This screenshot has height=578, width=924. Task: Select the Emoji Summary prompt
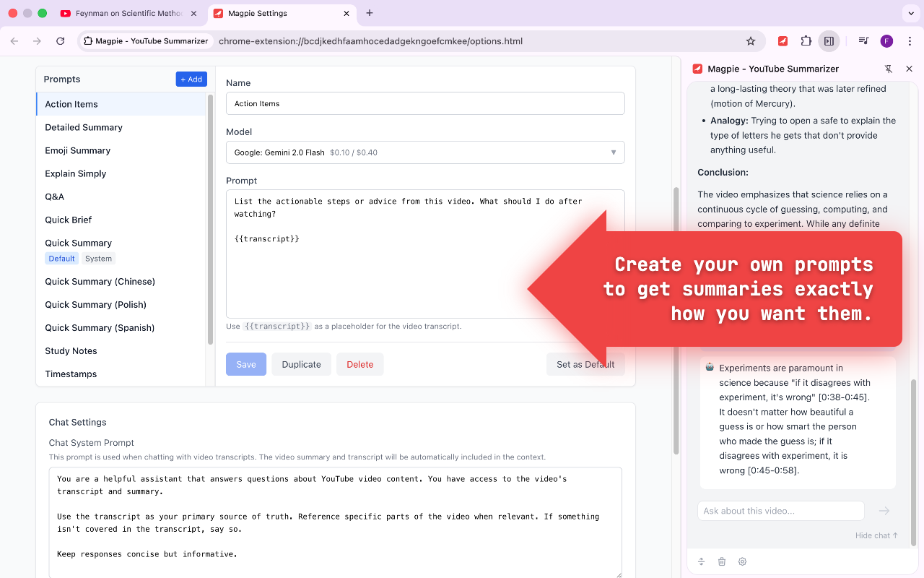click(121, 150)
